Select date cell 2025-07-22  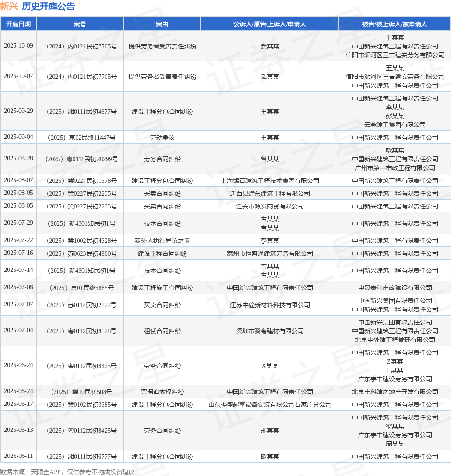[x=18, y=240]
